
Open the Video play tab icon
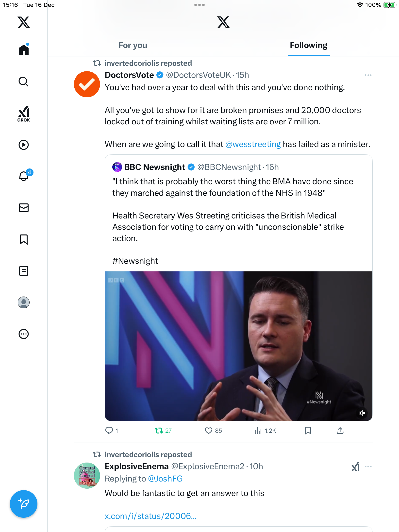tap(24, 145)
